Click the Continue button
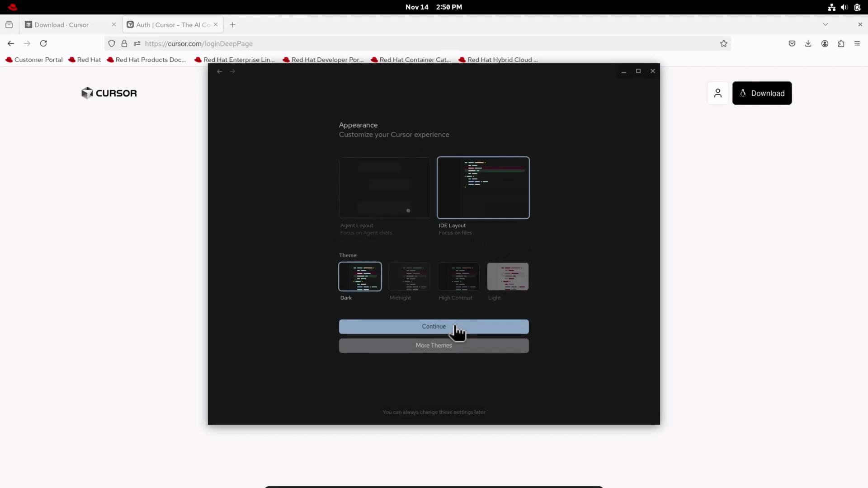Viewport: 868px width, 488px height. 434,327
